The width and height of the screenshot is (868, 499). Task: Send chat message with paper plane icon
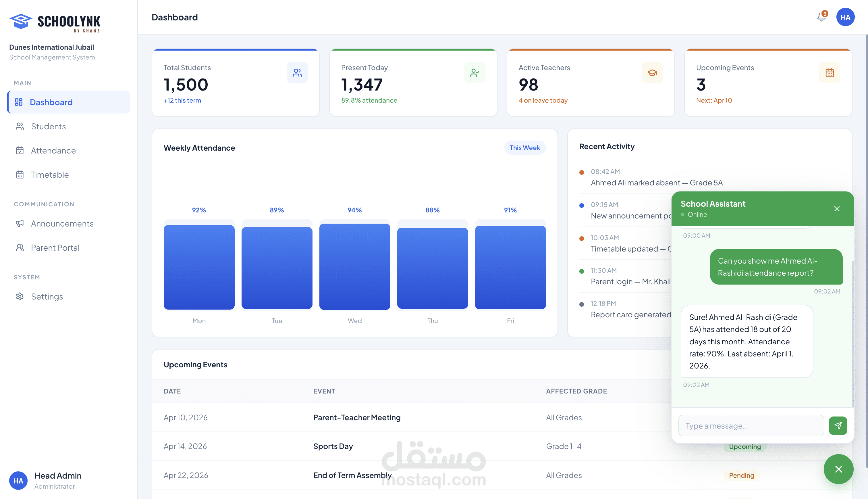[838, 426]
